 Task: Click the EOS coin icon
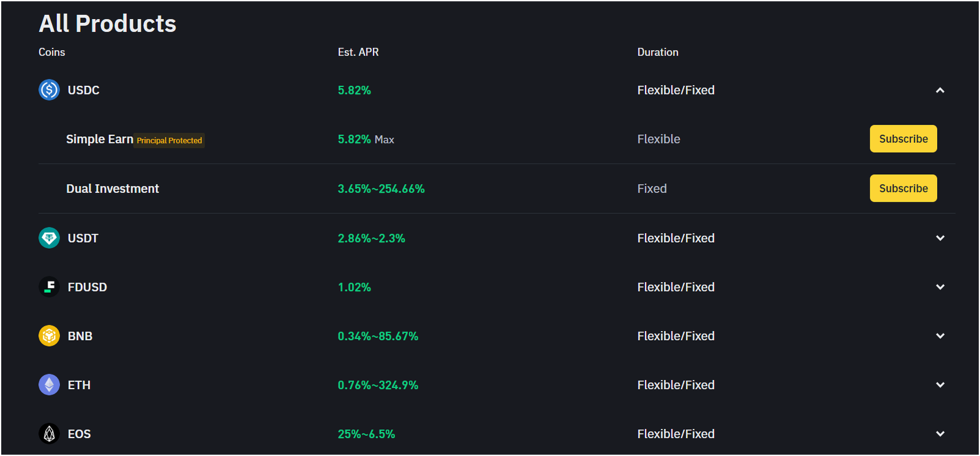click(49, 434)
